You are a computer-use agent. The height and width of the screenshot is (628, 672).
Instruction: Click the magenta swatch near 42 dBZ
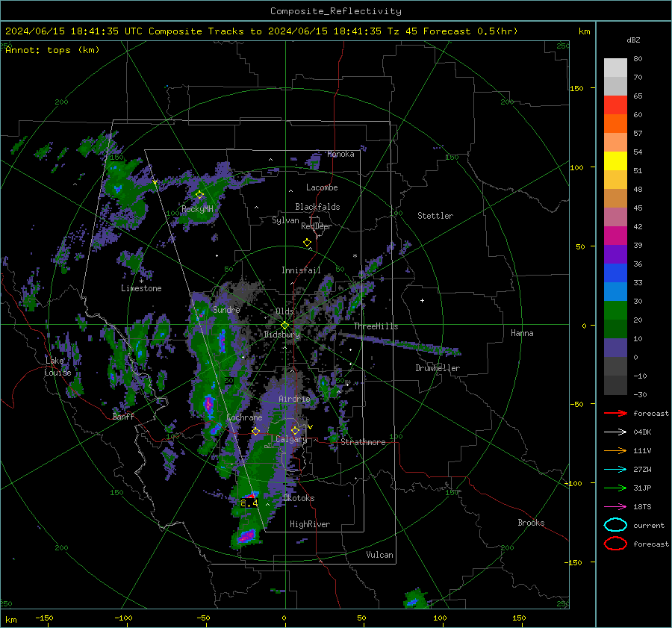(x=615, y=235)
